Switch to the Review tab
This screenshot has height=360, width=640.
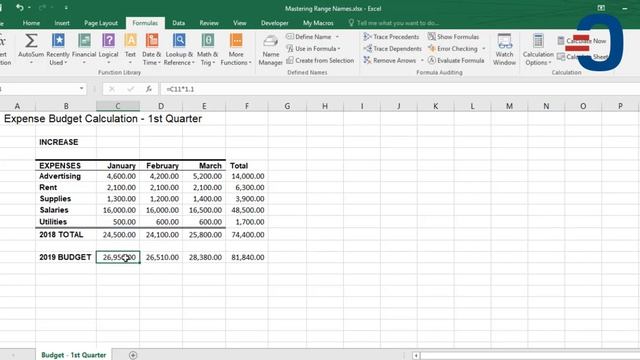point(209,23)
